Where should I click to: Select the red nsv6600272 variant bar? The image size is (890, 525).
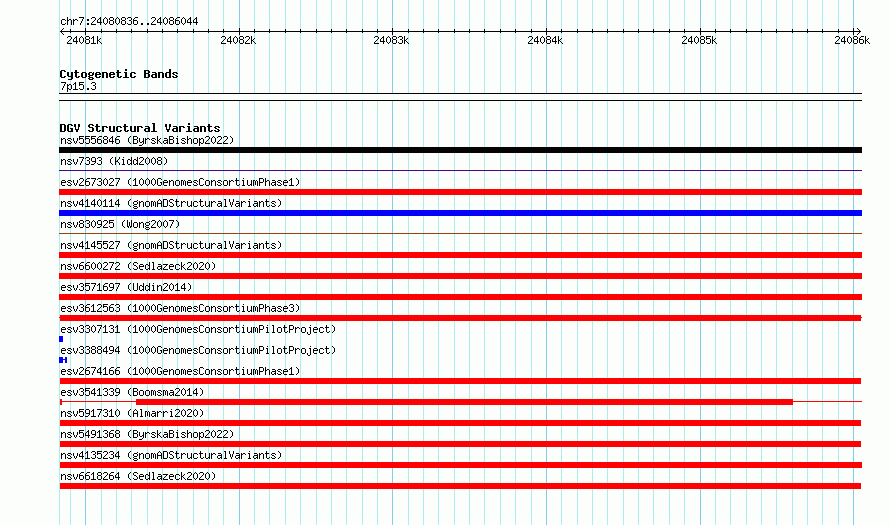point(460,276)
